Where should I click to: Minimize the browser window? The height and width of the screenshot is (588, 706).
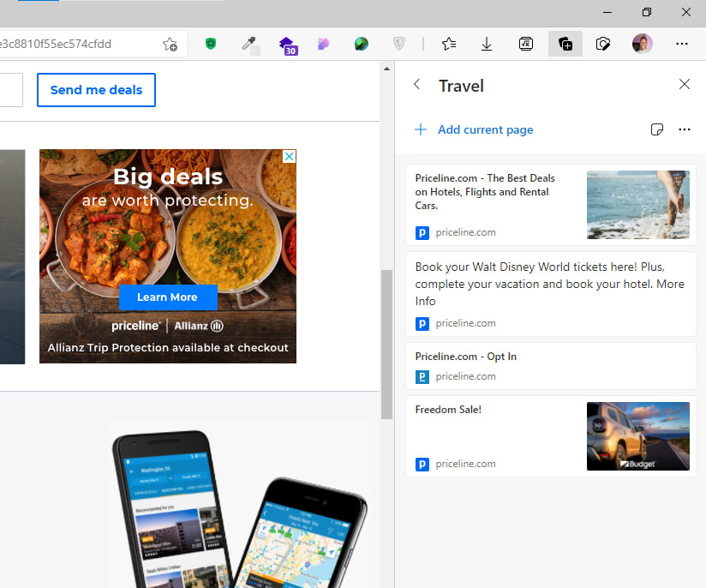point(607,12)
